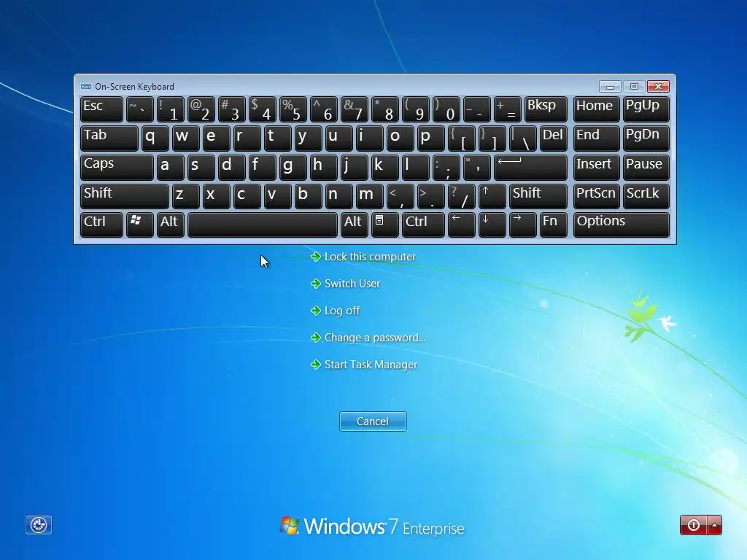
Task: Click the 0 and close parenthesis key
Action: click(x=446, y=109)
